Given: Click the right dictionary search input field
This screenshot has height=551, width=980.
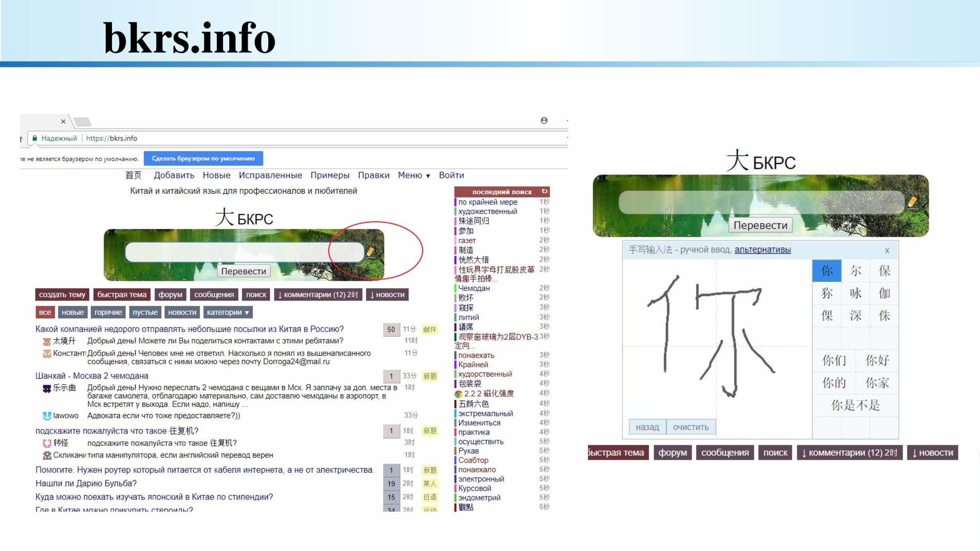Looking at the screenshot, I should tap(761, 202).
